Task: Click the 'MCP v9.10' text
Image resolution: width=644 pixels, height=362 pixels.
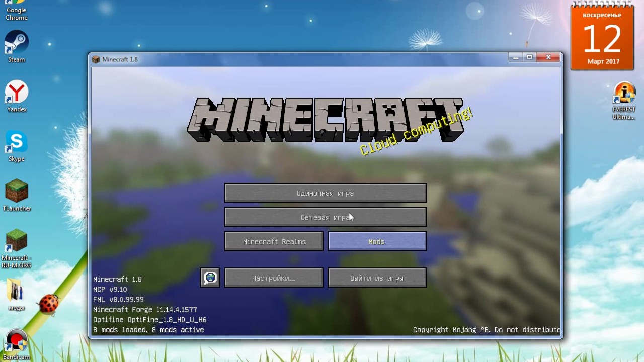Action: click(110, 290)
